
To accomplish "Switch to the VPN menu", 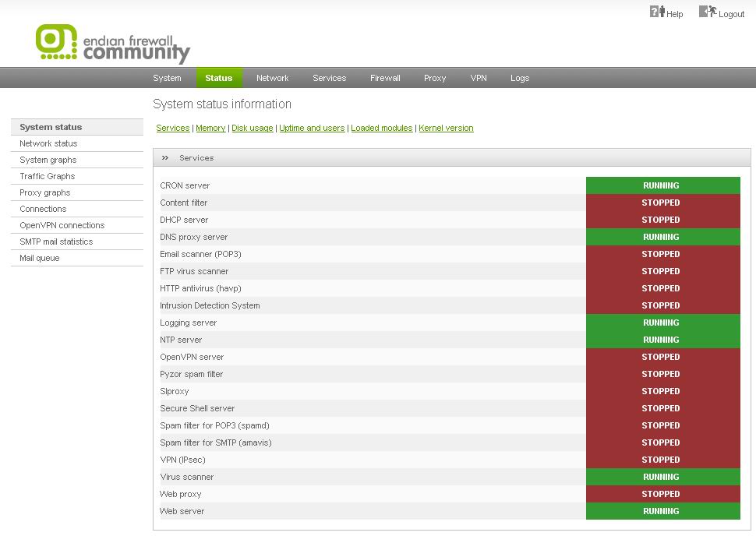I will click(479, 78).
